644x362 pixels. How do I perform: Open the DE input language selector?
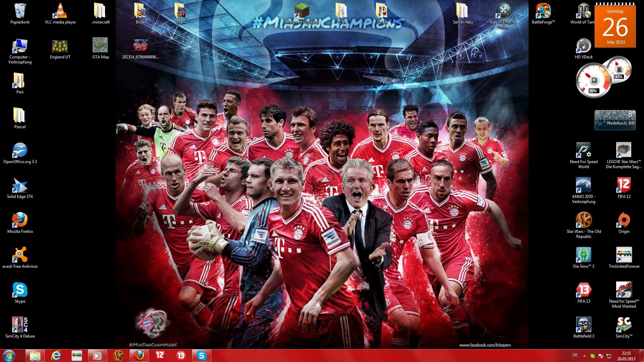tap(575, 355)
